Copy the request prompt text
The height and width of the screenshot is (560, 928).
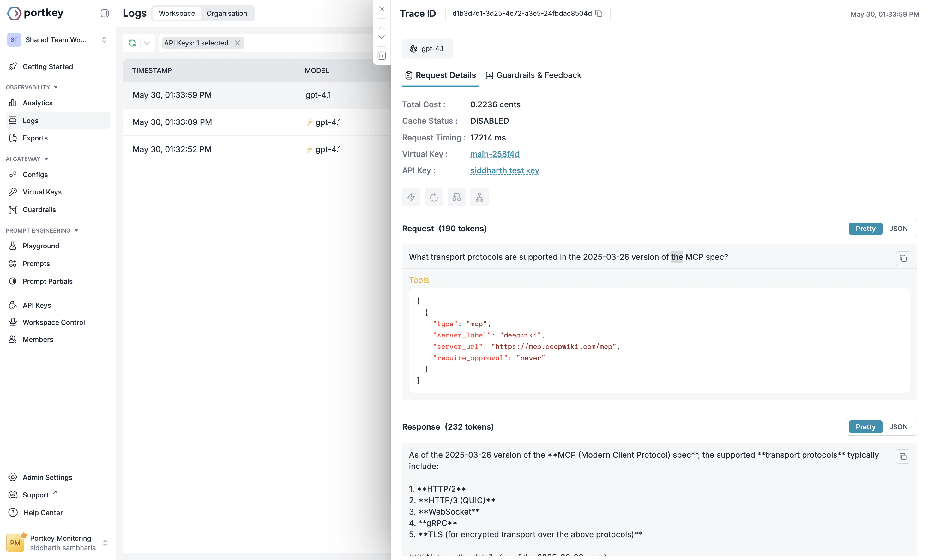click(x=903, y=258)
